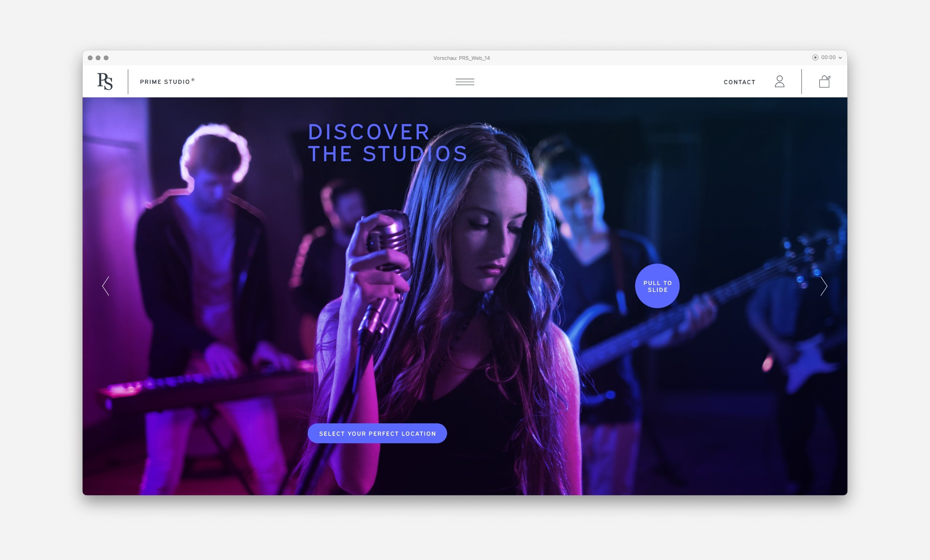Drag the PULL TO SLIDE slider

[657, 286]
